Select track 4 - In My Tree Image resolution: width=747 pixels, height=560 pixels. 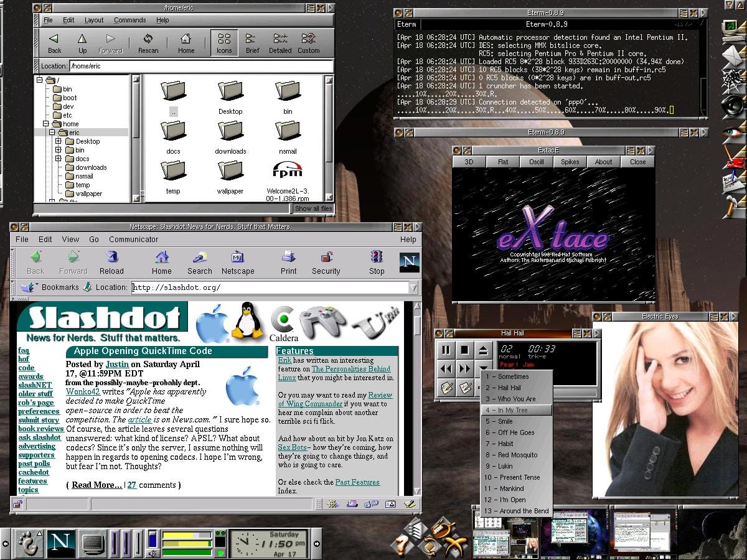click(x=517, y=410)
